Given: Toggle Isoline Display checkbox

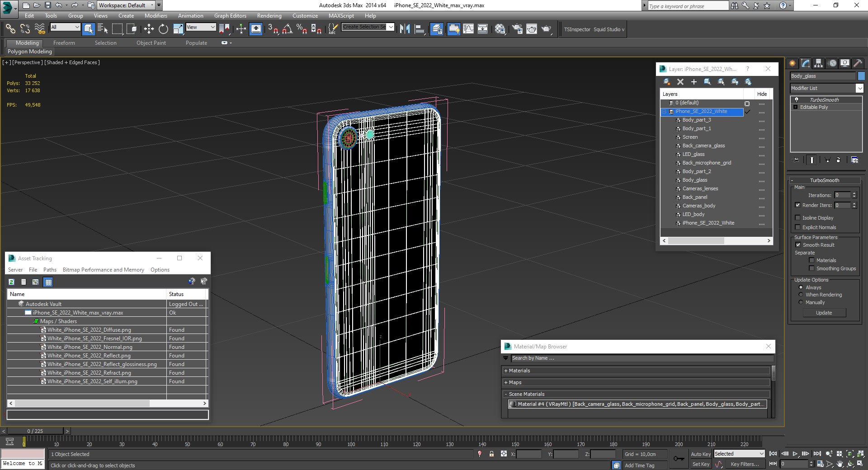Looking at the screenshot, I should (797, 217).
